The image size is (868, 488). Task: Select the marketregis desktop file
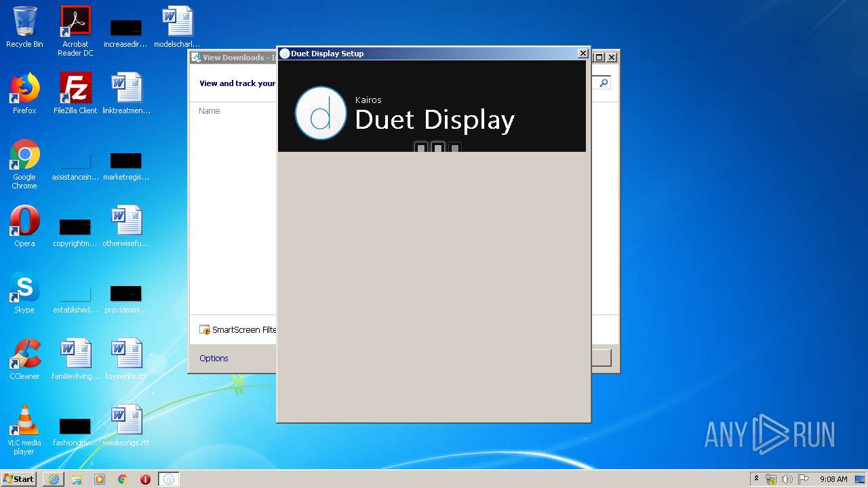(x=126, y=165)
